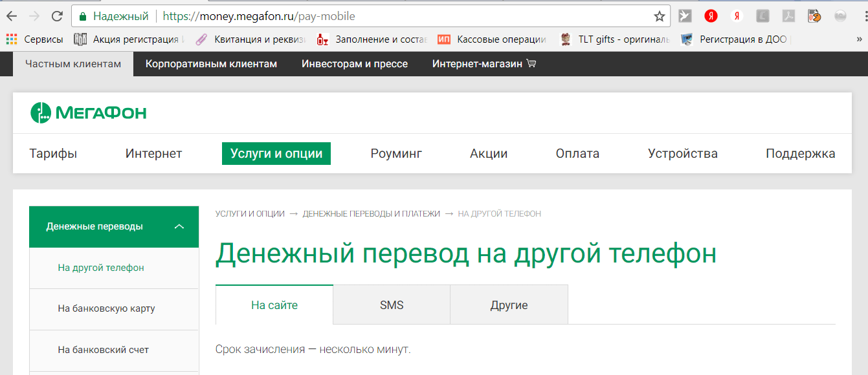Viewport: 868px width, 375px height.
Task: Click the grey arrow extension icon
Action: pos(685,16)
